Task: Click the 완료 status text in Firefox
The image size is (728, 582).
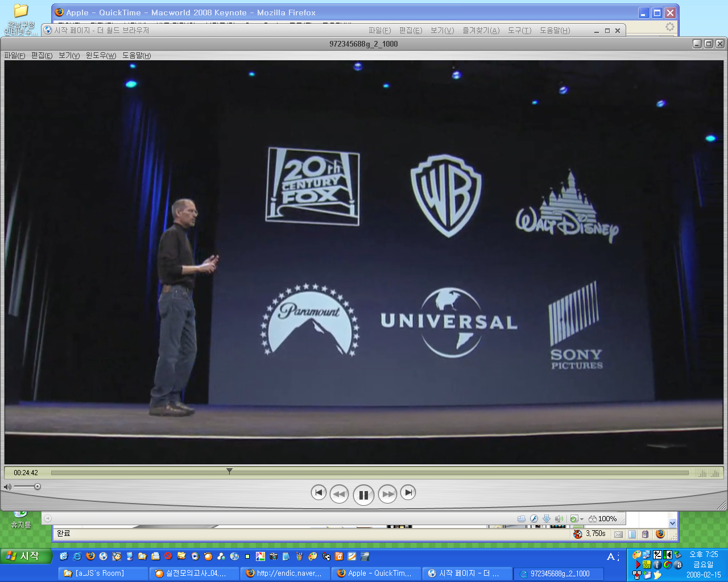Action: [63, 533]
